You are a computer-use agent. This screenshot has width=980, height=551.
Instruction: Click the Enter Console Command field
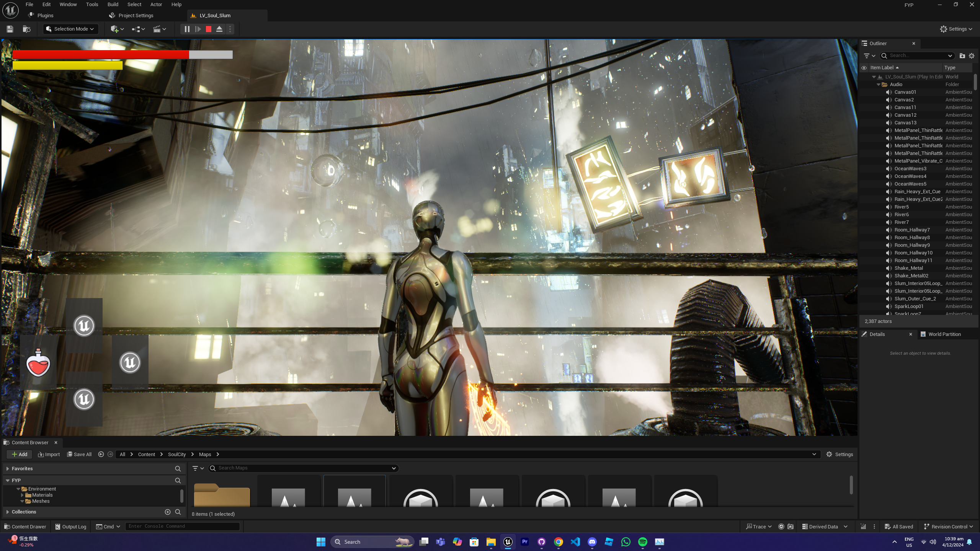tap(182, 527)
